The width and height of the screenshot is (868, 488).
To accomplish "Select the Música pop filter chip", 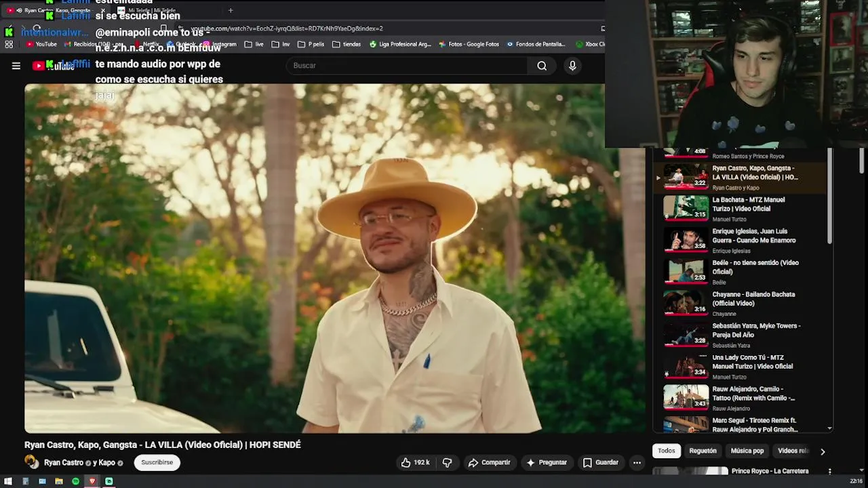I will (x=747, y=451).
